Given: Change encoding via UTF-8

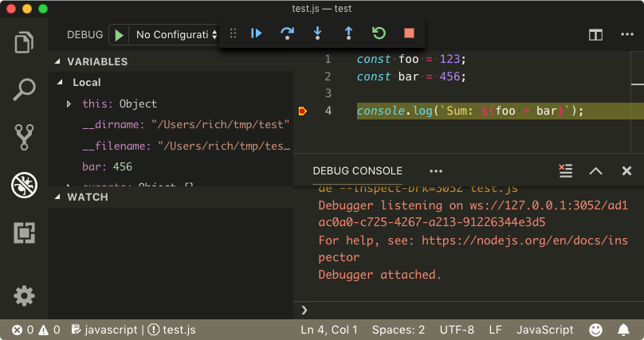Looking at the screenshot, I should tap(457, 330).
